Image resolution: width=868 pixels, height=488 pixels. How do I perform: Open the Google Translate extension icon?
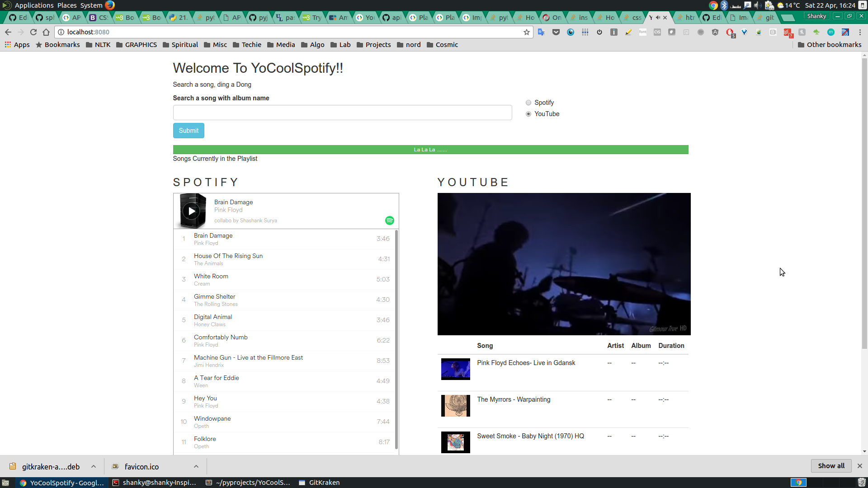(541, 32)
